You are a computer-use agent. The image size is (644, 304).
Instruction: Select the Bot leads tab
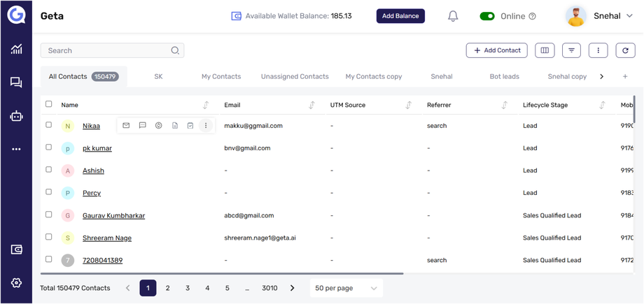click(x=504, y=76)
